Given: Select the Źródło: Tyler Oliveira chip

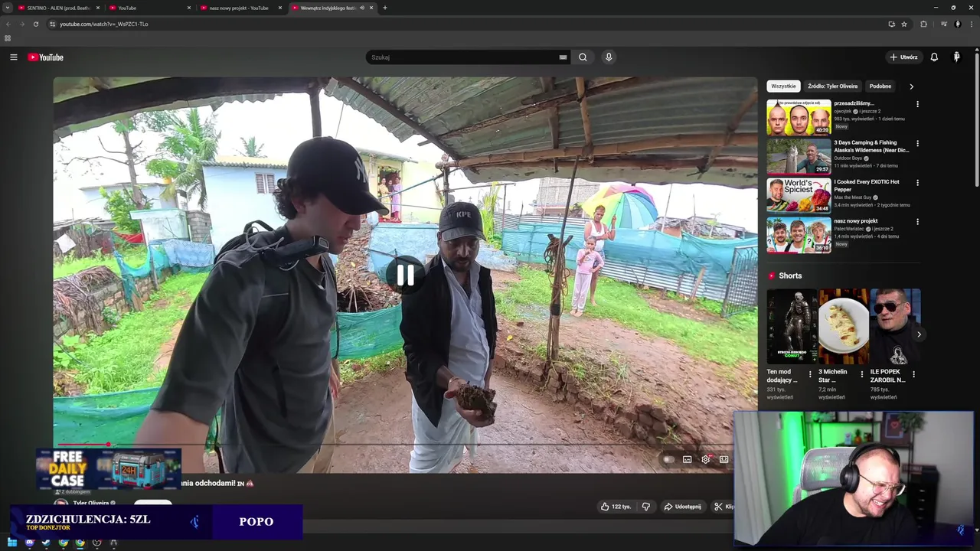Looking at the screenshot, I should [x=833, y=86].
